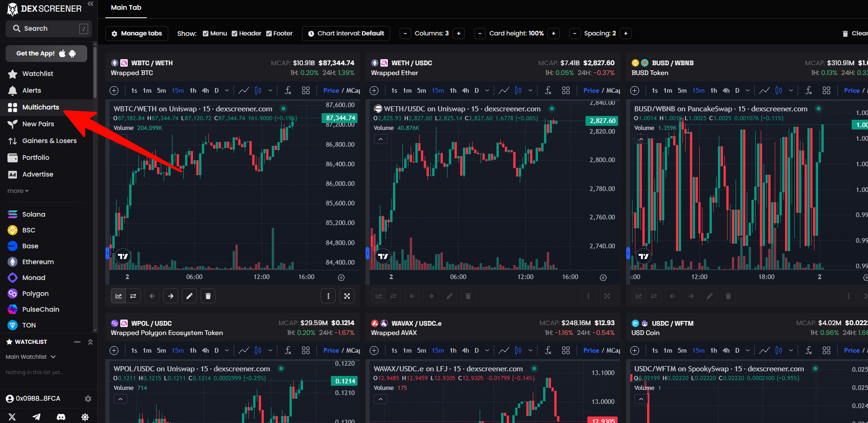Click the gear icon next to wallet address

coord(88,399)
